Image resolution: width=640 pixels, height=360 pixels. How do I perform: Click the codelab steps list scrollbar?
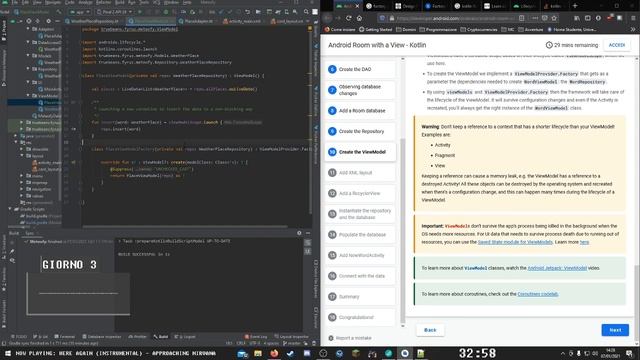[403, 231]
